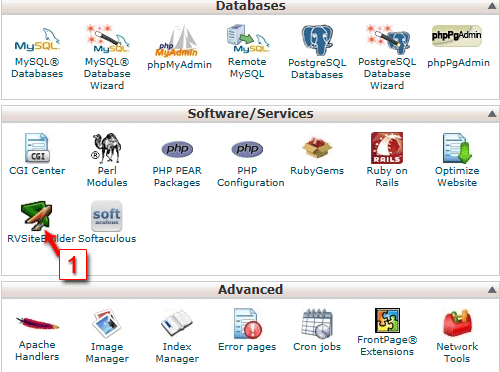Open the FrontPage Extensions puzzle icon

point(387,320)
